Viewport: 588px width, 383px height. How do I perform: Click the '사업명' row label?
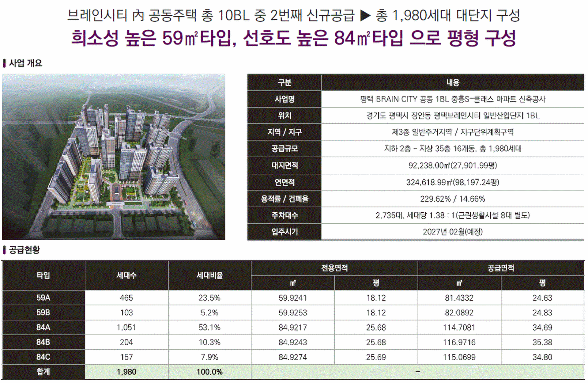(x=284, y=99)
